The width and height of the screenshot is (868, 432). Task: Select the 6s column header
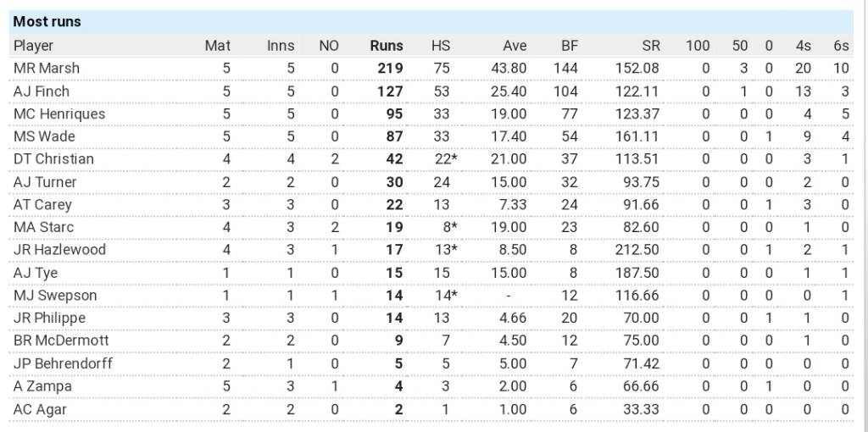[841, 46]
